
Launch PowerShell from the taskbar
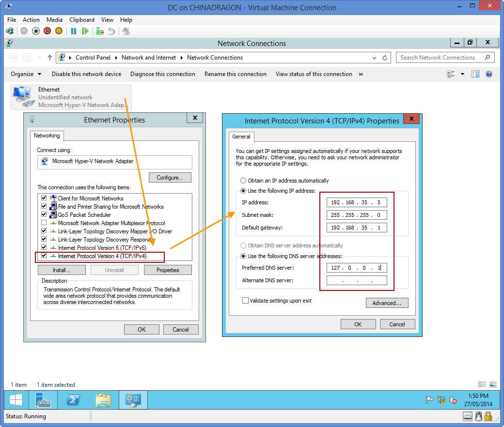(x=73, y=400)
